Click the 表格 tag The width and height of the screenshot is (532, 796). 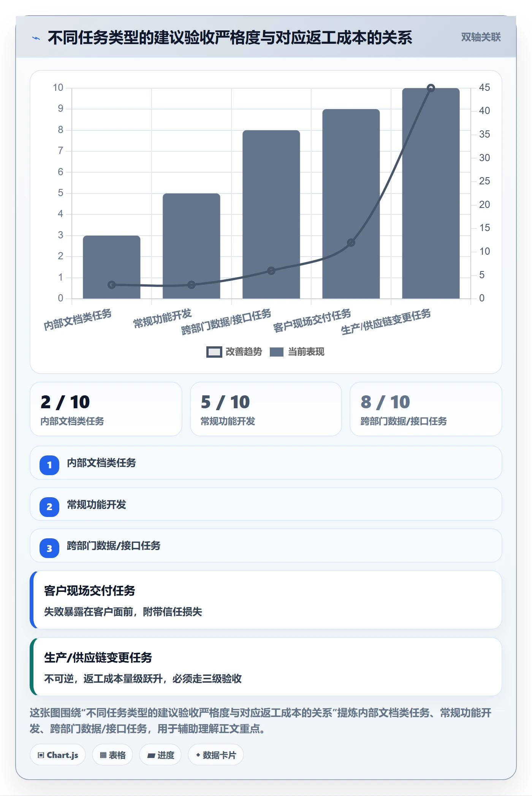pos(112,755)
